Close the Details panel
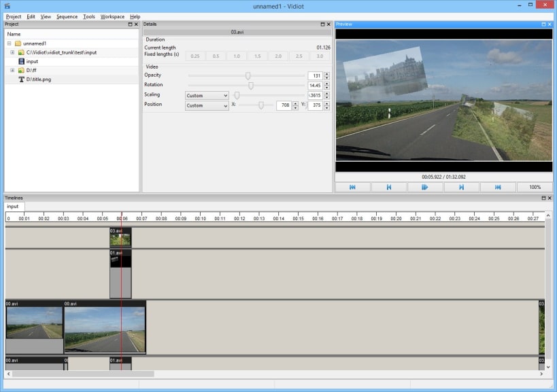 [x=328, y=24]
